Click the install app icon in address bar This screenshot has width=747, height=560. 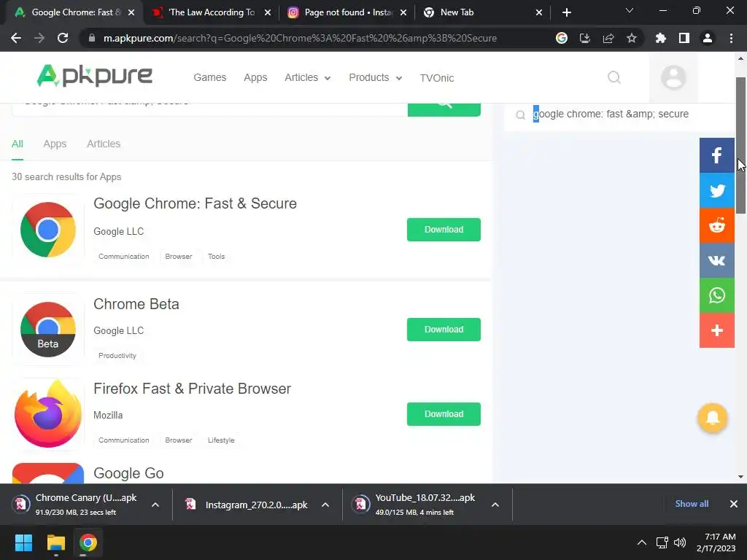[584, 38]
